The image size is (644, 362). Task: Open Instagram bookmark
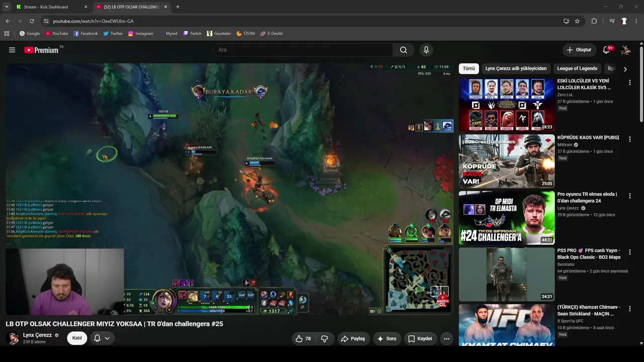pyautogui.click(x=140, y=34)
